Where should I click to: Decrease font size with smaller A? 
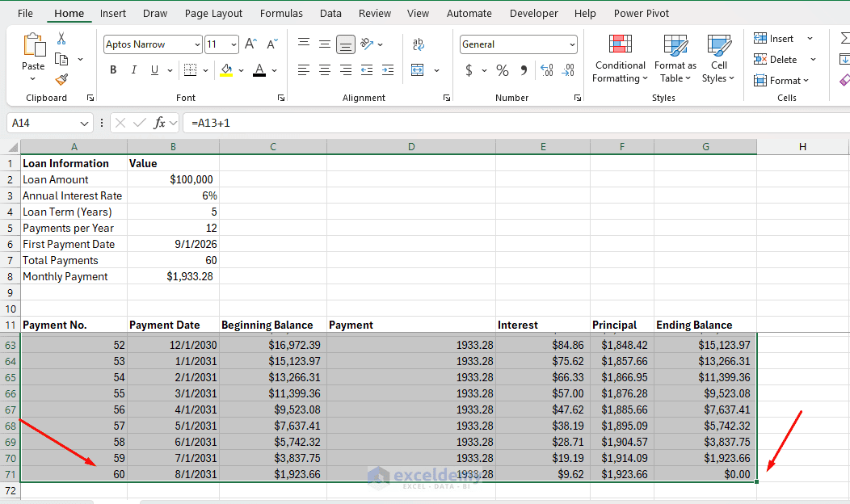point(272,44)
